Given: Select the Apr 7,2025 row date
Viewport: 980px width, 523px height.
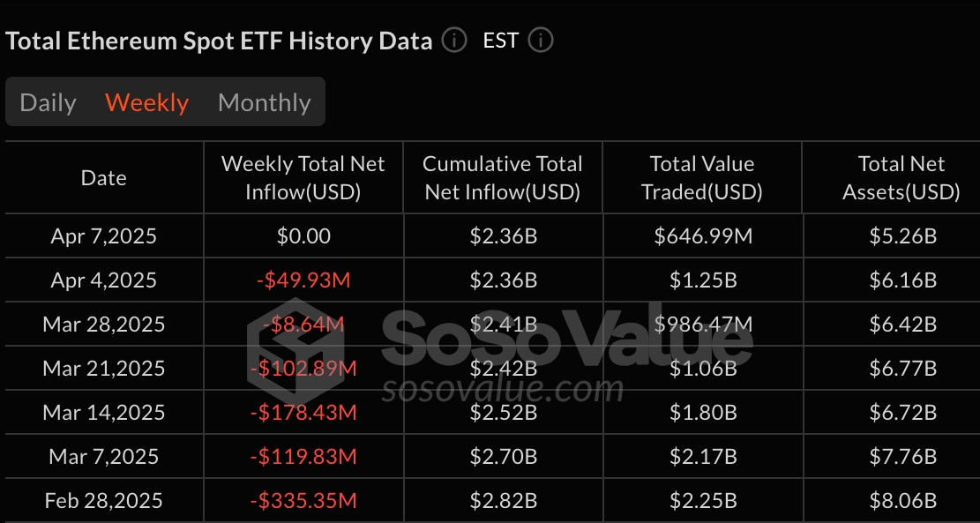Looking at the screenshot, I should 104,235.
